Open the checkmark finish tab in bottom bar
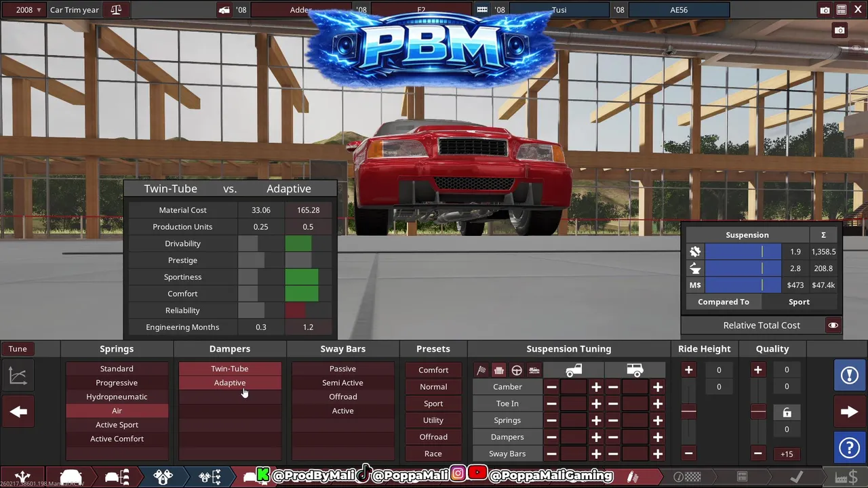Viewport: 868px width, 488px height. point(796,477)
